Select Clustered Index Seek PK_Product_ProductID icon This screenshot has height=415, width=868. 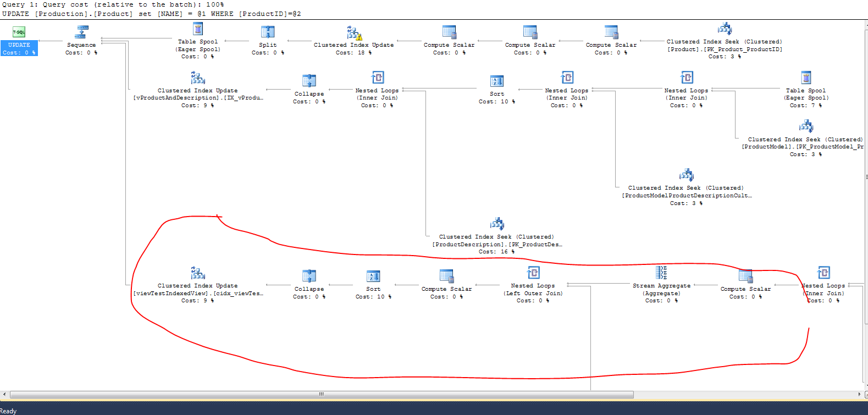pos(725,29)
